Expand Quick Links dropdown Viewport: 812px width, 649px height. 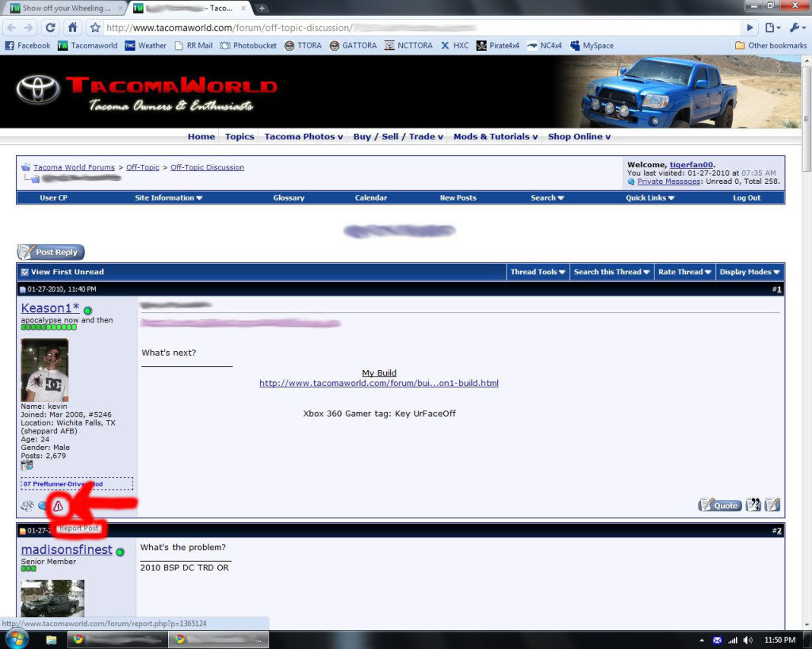(650, 197)
